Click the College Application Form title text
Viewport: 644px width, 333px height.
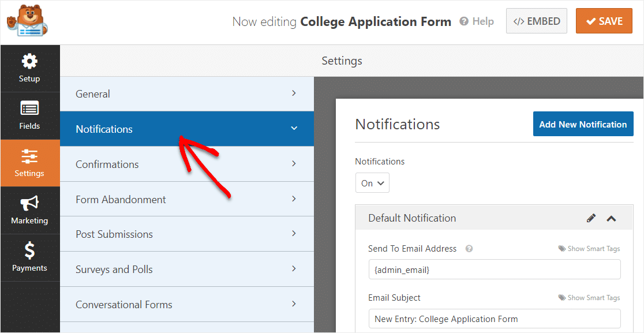coord(376,21)
